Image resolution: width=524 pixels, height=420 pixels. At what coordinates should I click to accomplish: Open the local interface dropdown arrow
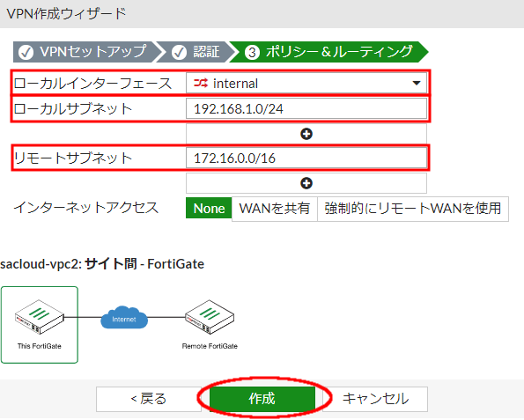[x=417, y=83]
